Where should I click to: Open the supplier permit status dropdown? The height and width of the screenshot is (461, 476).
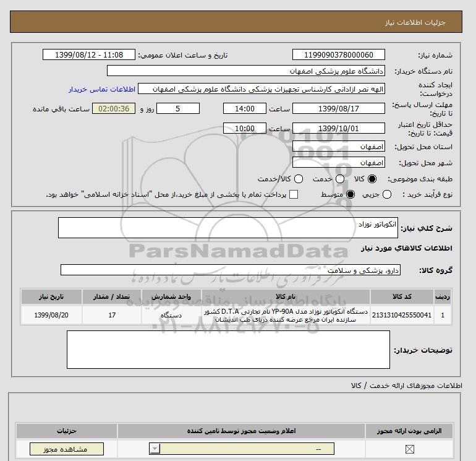242,449
